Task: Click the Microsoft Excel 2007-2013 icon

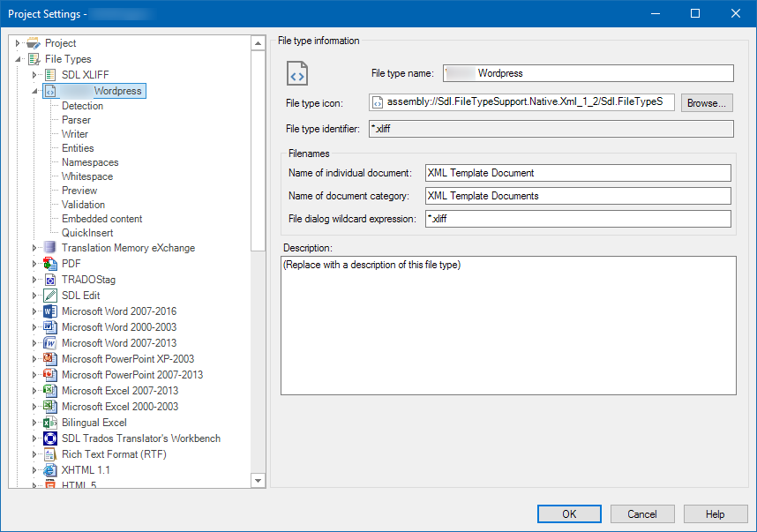Action: click(49, 391)
